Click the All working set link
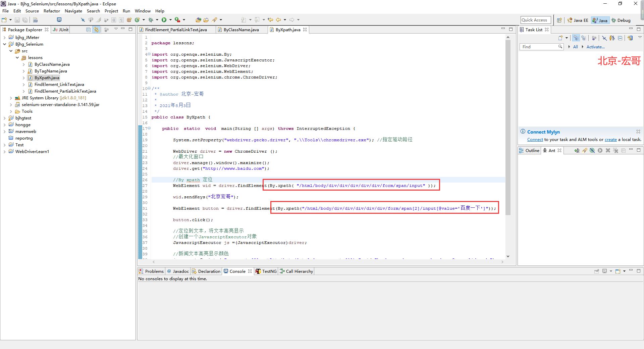Image resolution: width=644 pixels, height=349 pixels. coord(576,47)
